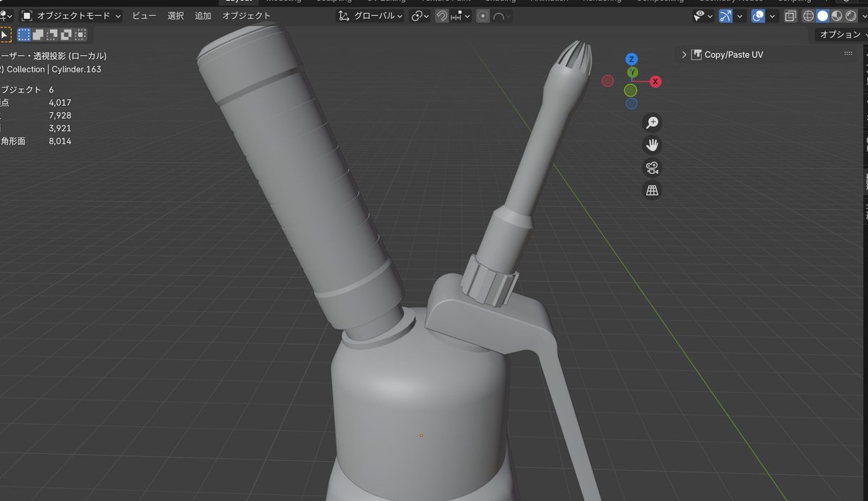
Task: Expand the Copy/Paste UV panel
Action: tap(684, 54)
